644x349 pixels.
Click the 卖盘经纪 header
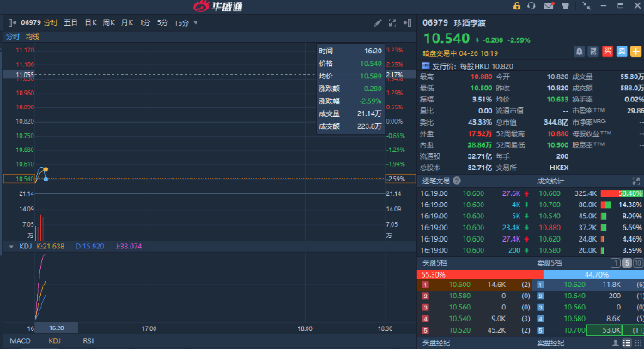[x=550, y=342]
